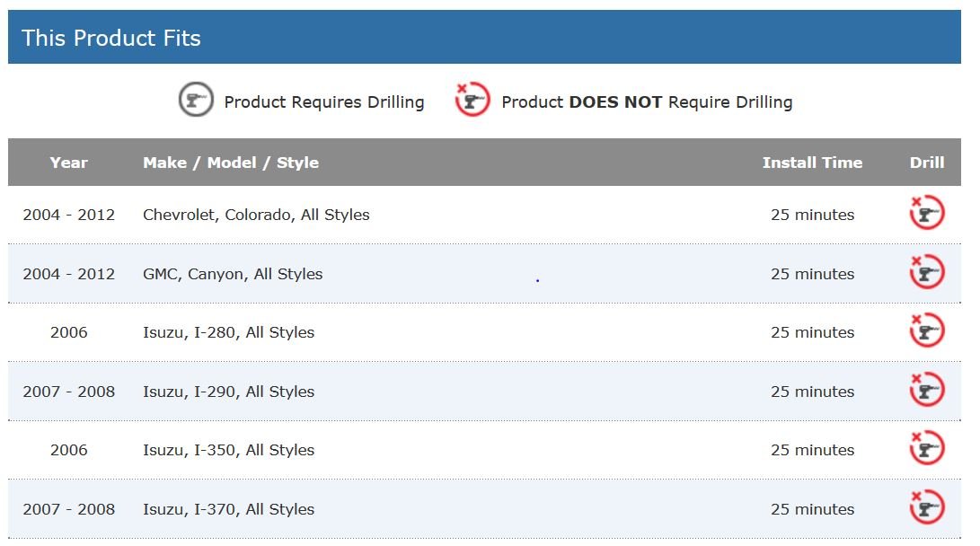This screenshot has height=546, width=980.
Task: Click the no-drill icon for Chevrolet Colorado
Action: (x=926, y=213)
